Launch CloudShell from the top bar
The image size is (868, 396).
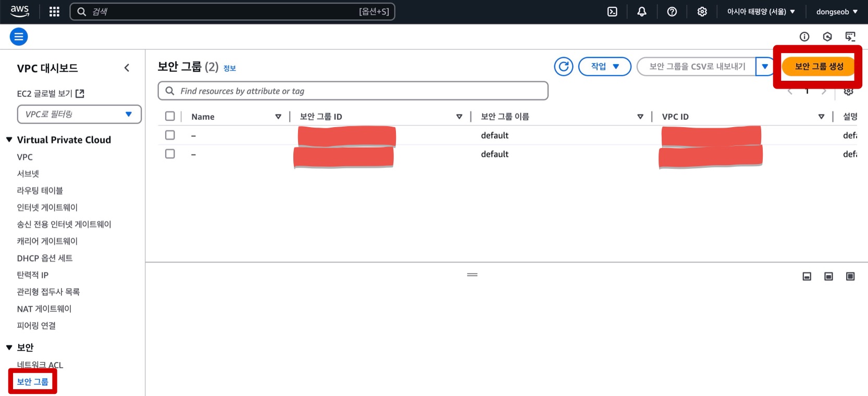pyautogui.click(x=612, y=11)
